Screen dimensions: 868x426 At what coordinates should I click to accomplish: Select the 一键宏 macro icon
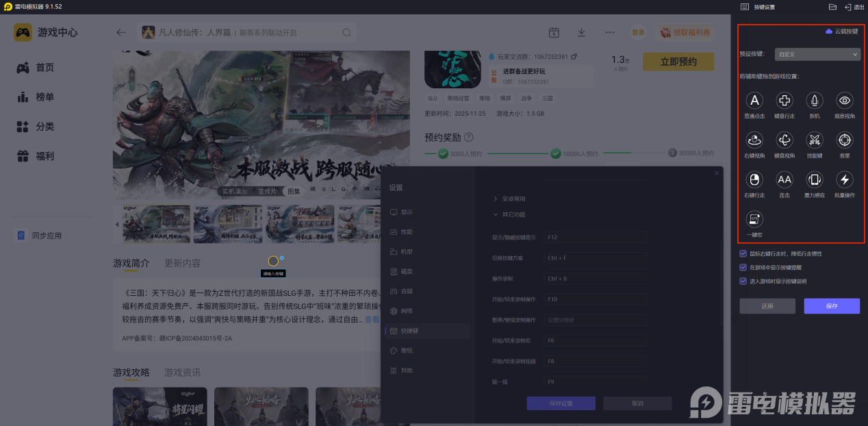[754, 219]
